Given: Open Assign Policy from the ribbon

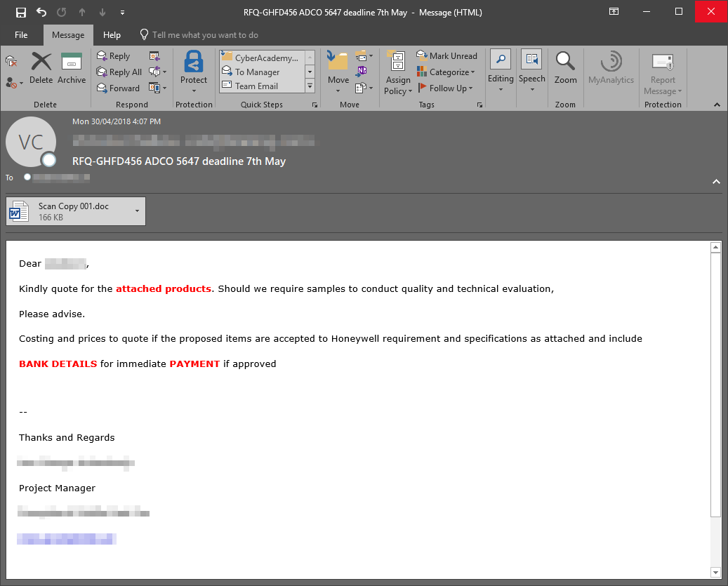Looking at the screenshot, I should tap(397, 70).
